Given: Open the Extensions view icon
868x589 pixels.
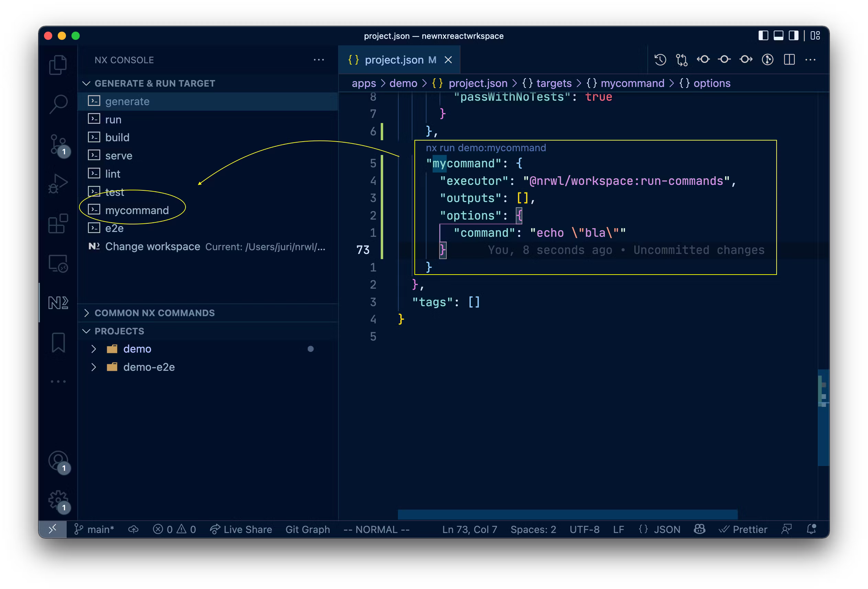Looking at the screenshot, I should 58,224.
